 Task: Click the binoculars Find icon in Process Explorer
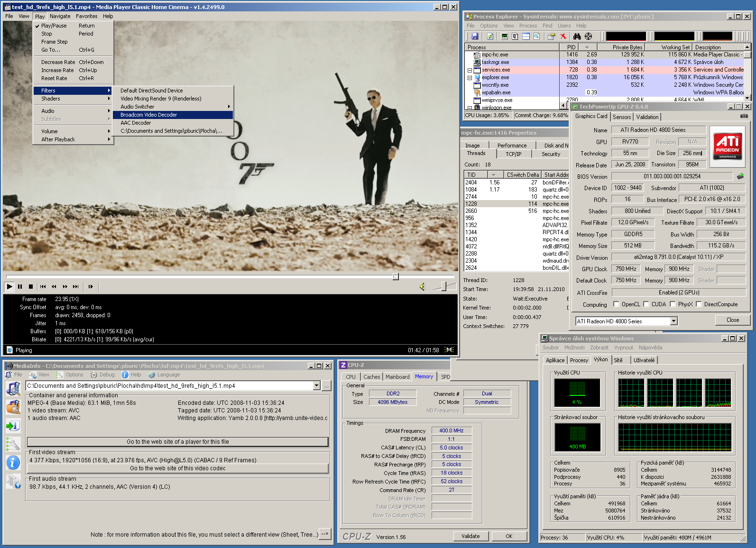(577, 37)
